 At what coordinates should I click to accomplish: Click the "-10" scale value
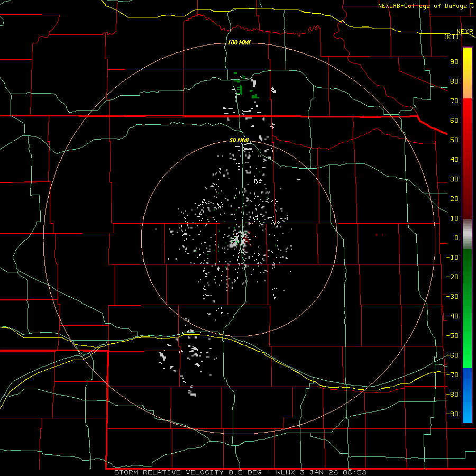(452, 258)
